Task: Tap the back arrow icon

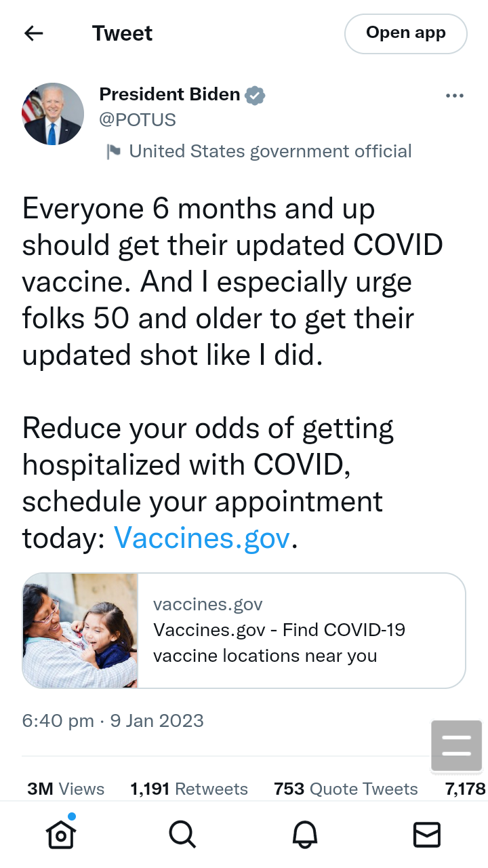Action: point(33,33)
